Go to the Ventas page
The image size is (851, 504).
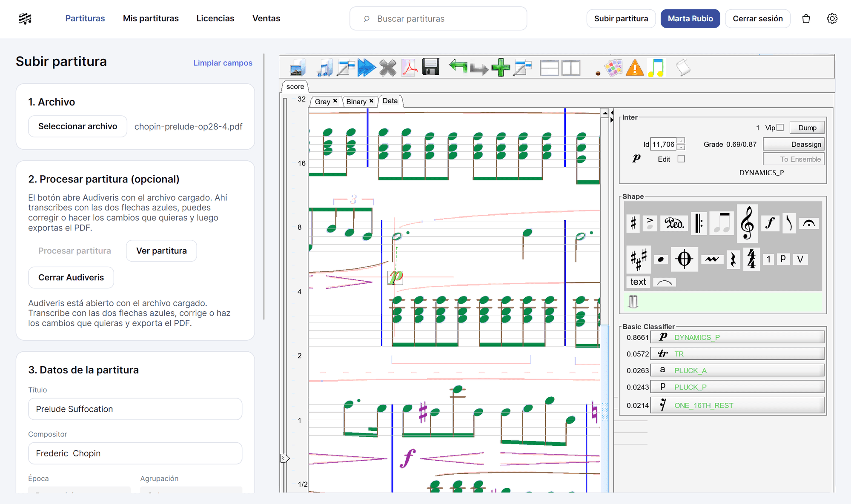[266, 19]
